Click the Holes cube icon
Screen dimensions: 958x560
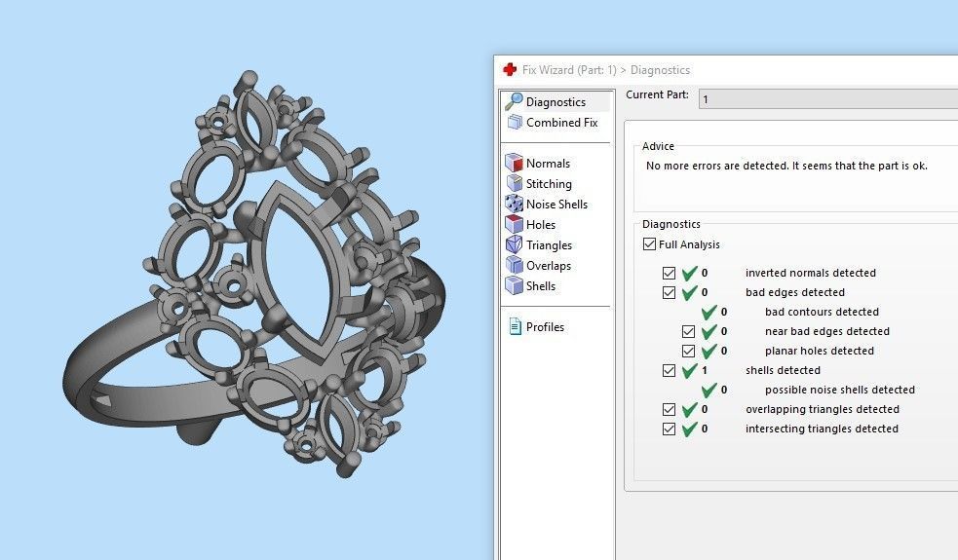point(515,224)
